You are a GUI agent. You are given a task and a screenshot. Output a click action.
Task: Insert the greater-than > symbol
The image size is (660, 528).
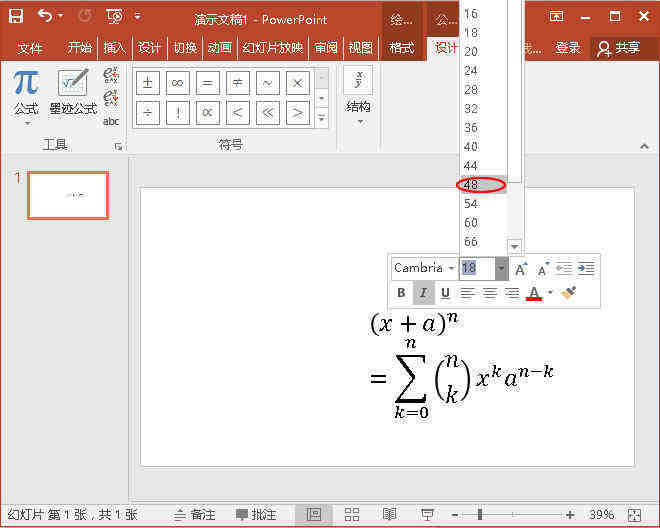pos(298,113)
